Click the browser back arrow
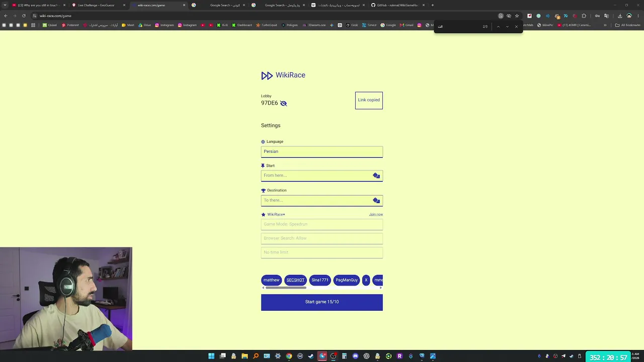 point(6,16)
